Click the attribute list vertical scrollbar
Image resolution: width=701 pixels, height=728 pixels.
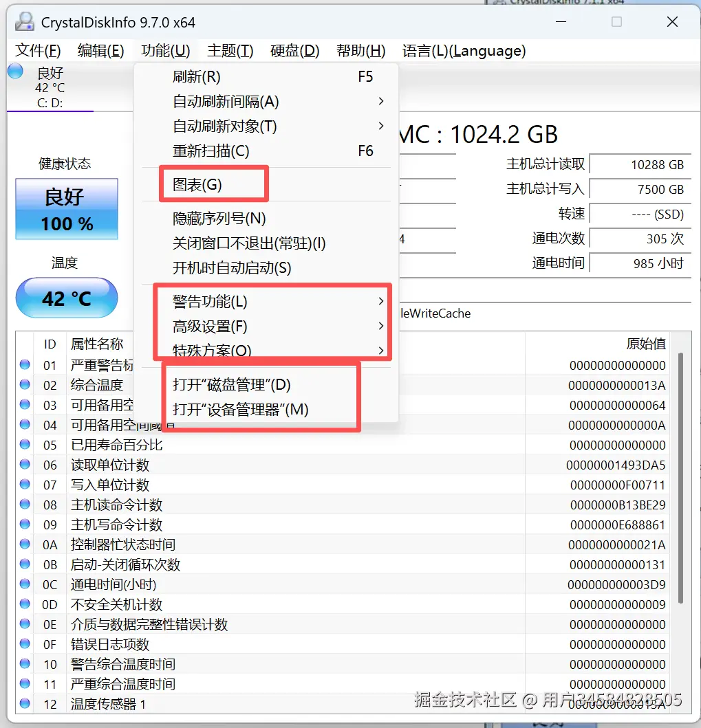[x=680, y=478]
